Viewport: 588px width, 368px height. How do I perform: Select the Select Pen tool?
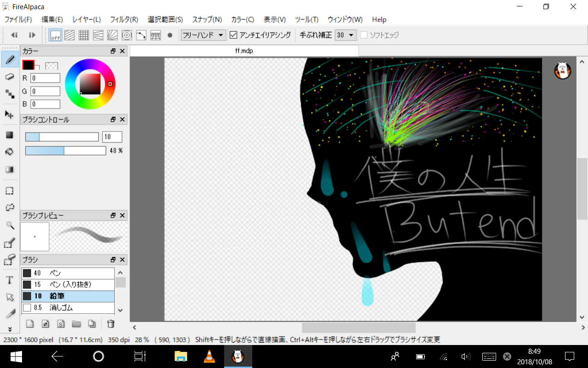coord(10,243)
